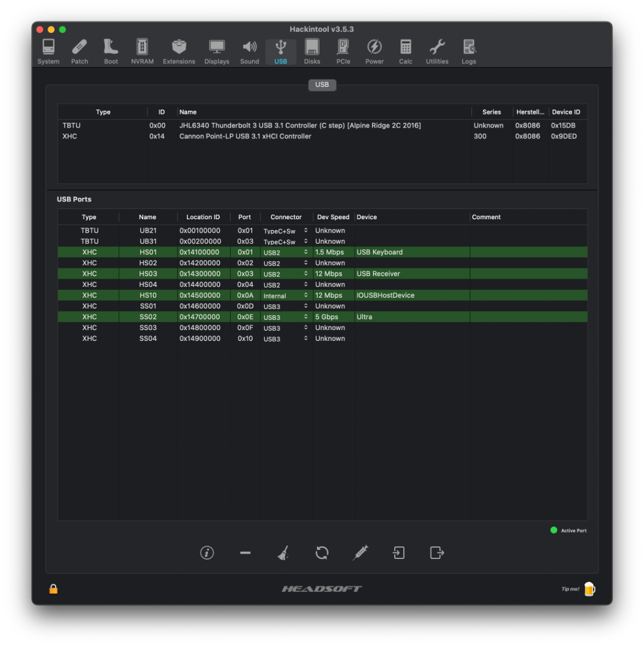This screenshot has width=644, height=647.
Task: Click the minus icon to remove port
Action: pyautogui.click(x=245, y=552)
